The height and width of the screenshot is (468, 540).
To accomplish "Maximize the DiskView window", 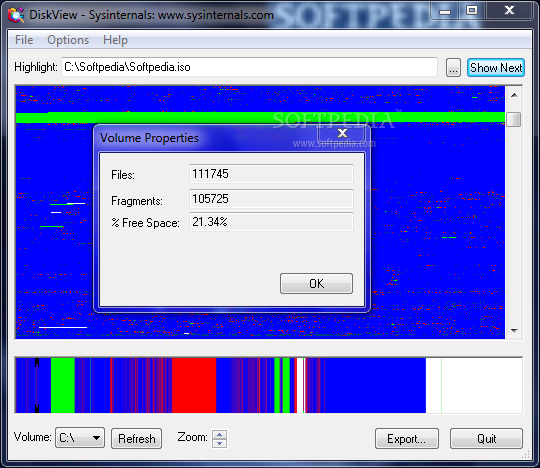I will pos(472,11).
